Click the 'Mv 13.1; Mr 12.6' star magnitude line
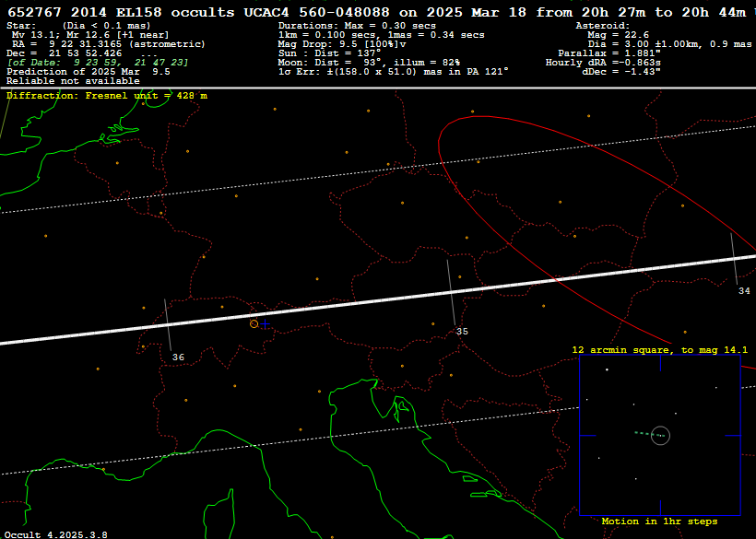The image size is (756, 539). (90, 35)
